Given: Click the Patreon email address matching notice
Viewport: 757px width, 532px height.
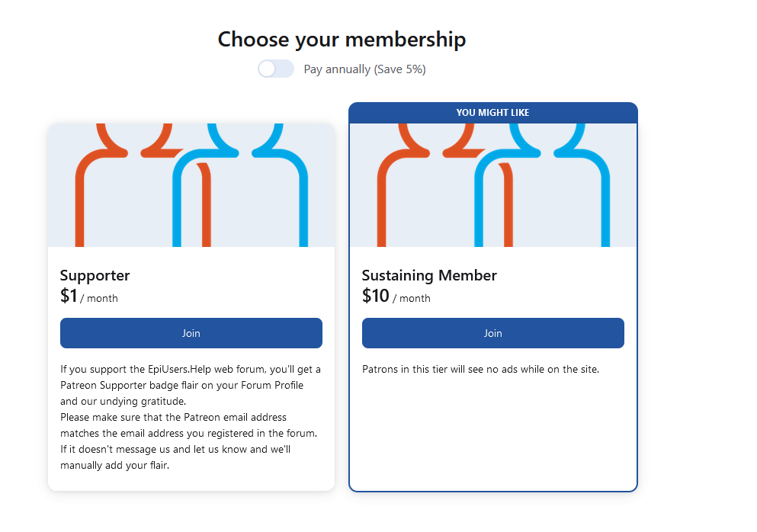Looking at the screenshot, I should coord(189,425).
